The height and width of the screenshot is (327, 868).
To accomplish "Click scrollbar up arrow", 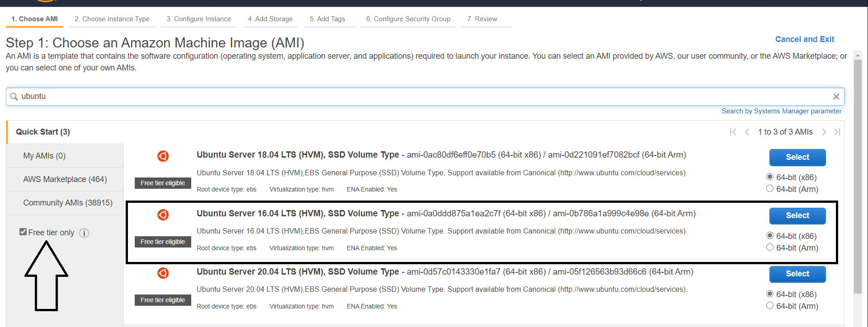I will (x=858, y=55).
